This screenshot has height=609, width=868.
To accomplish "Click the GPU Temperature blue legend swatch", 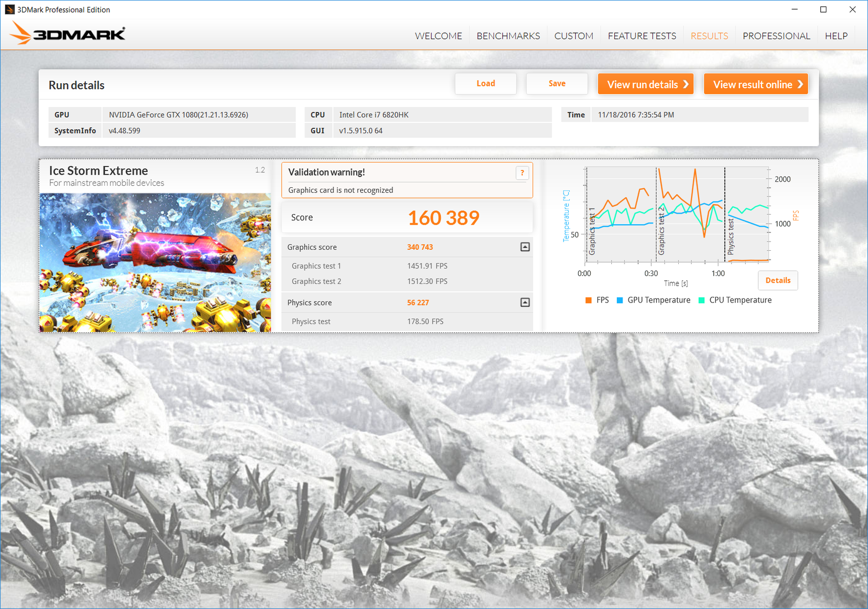I will pyautogui.click(x=619, y=300).
